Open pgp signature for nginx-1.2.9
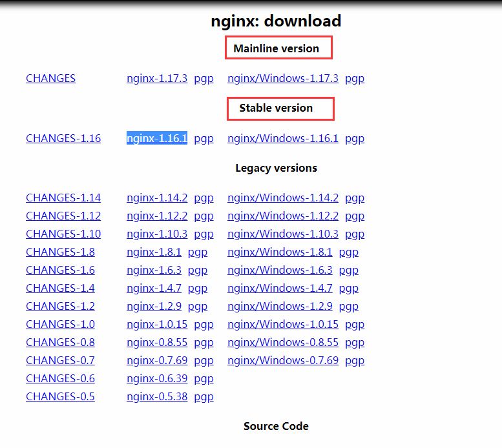Screen dimensions: 502x448 198,307
